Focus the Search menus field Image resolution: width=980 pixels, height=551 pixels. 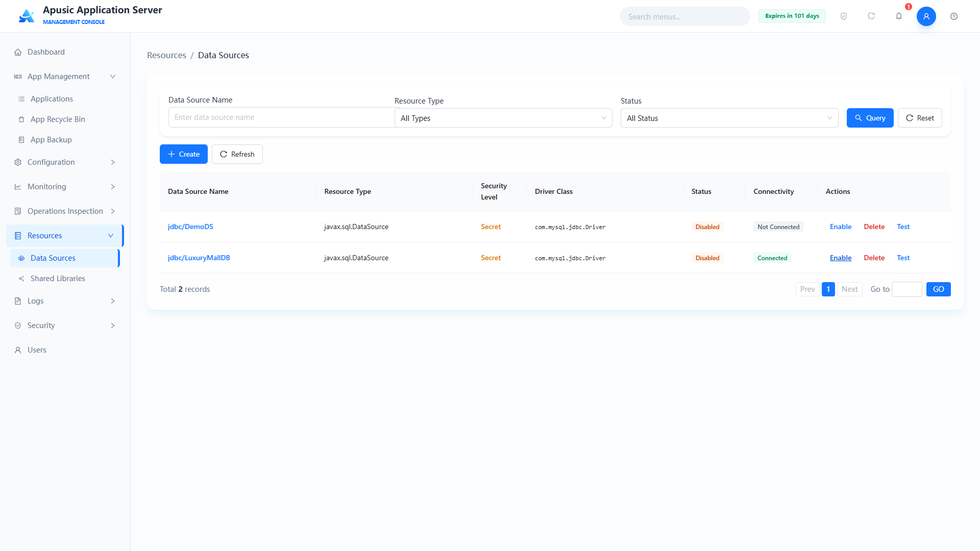coord(685,16)
